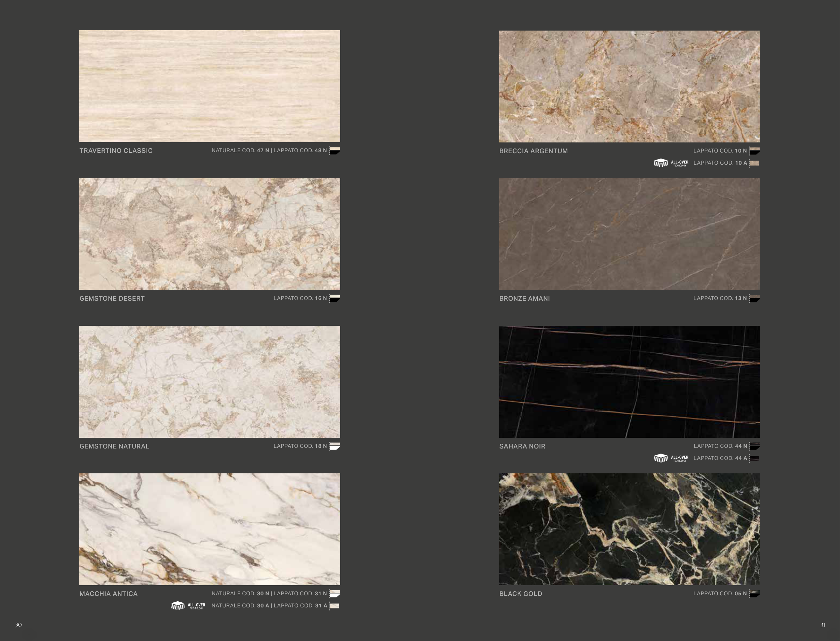The height and width of the screenshot is (641, 840).
Task: Click the Breccia Argentum slab image
Action: tap(629, 86)
